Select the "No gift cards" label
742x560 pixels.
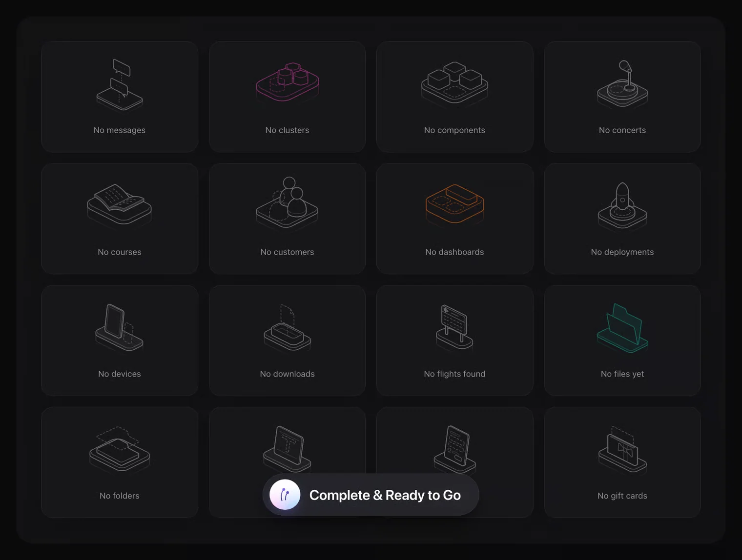pos(622,496)
